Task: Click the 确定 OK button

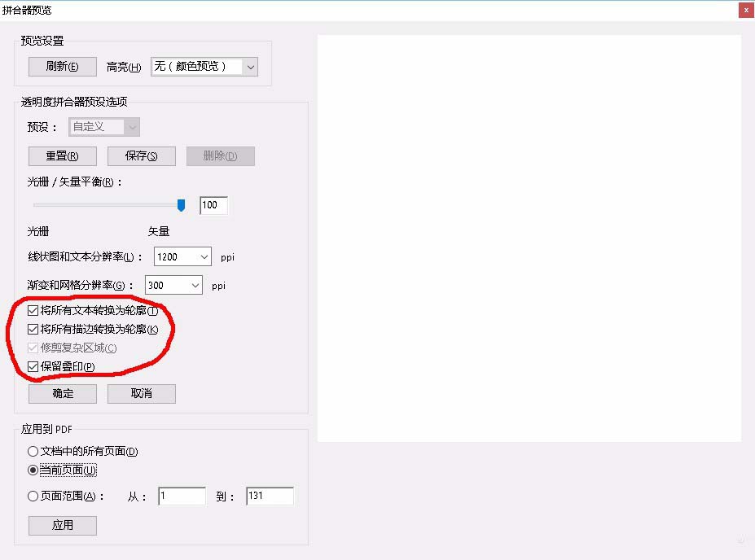Action: [x=62, y=394]
